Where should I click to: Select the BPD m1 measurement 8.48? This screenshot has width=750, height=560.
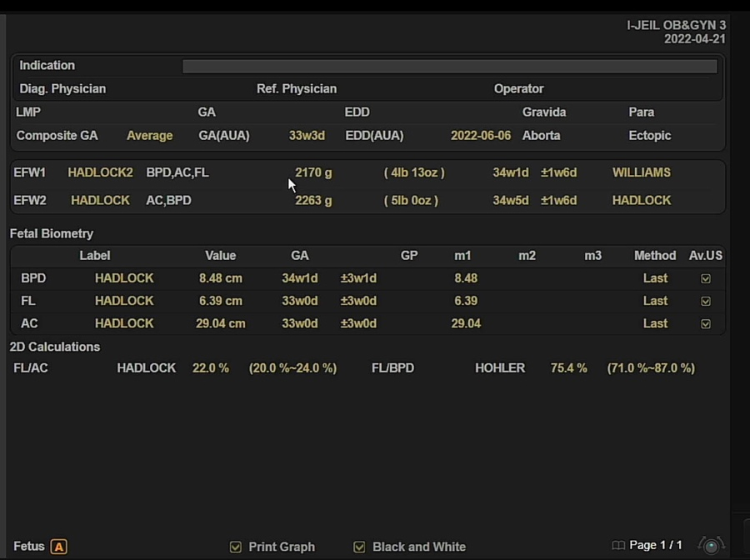click(466, 278)
